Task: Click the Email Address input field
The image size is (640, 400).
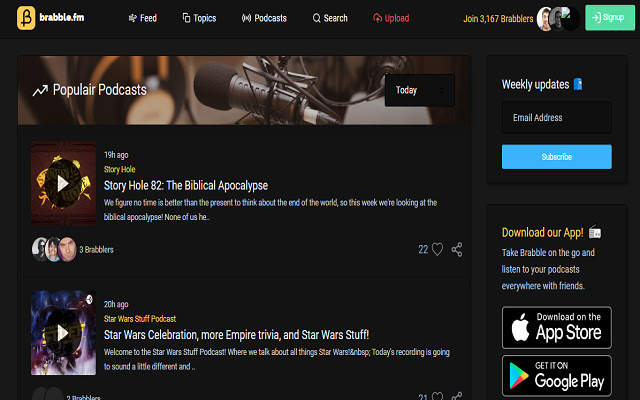Action: [557, 118]
